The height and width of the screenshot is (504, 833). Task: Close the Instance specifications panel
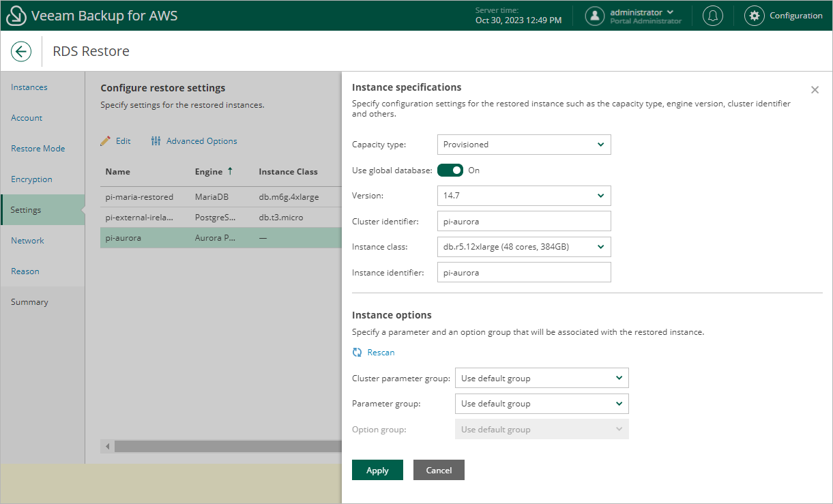(x=815, y=90)
